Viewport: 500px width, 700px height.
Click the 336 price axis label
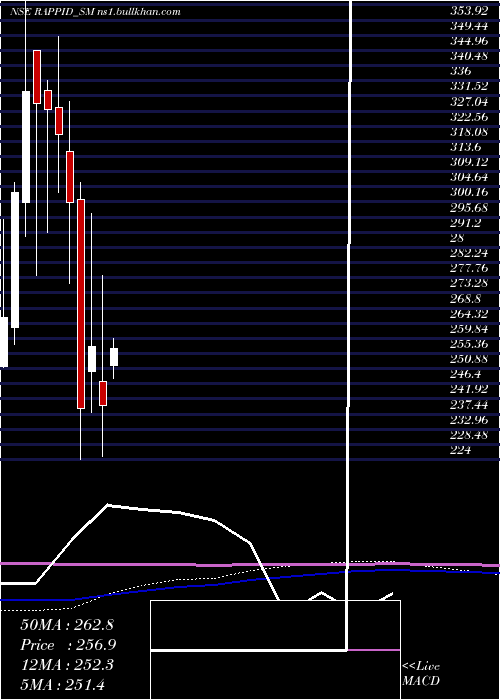click(460, 71)
